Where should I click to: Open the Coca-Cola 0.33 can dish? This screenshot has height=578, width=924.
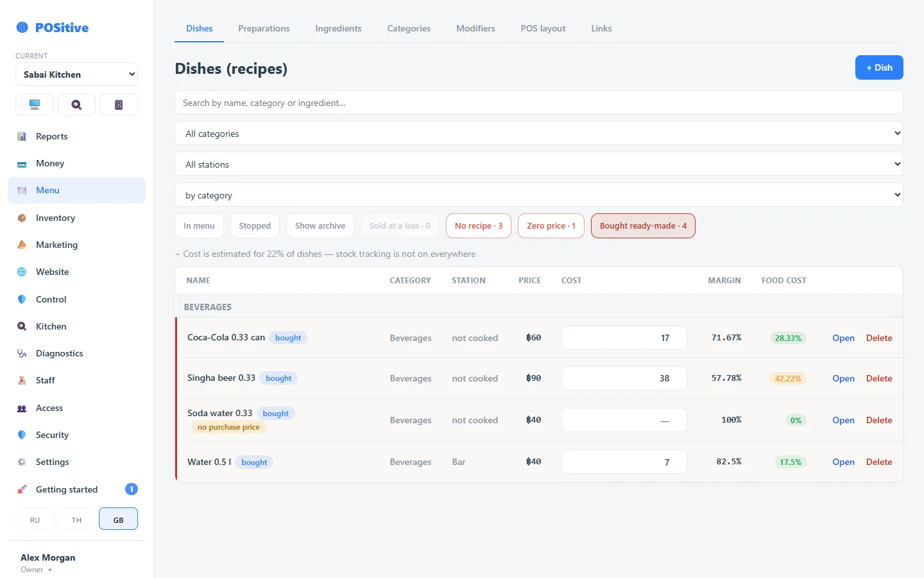click(843, 338)
